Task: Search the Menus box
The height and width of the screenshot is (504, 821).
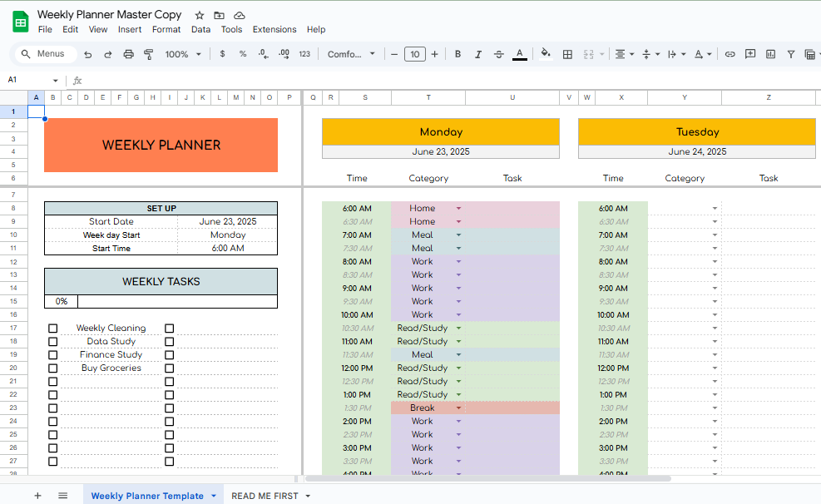Action: click(x=46, y=54)
